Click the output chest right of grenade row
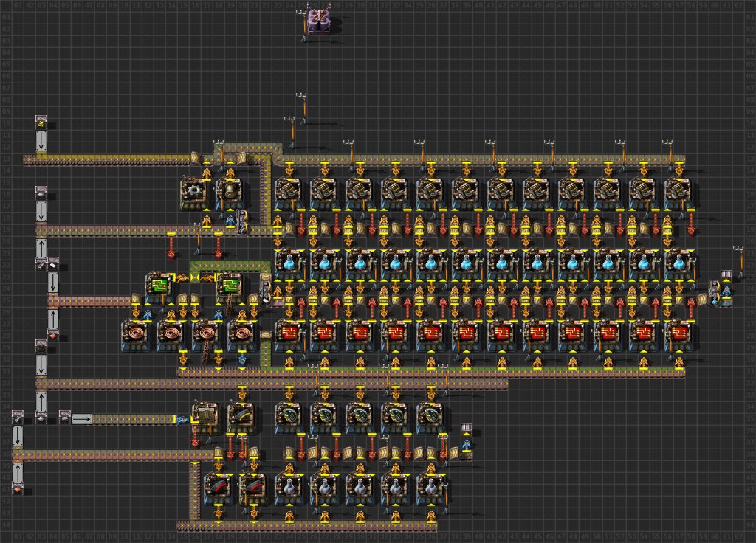Viewport: 756px width, 543px height. tap(466, 429)
